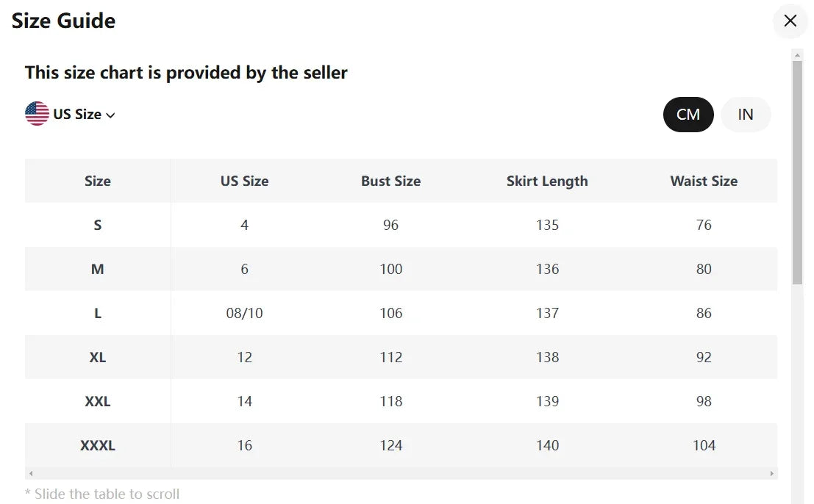Switch measurements to IN

(x=745, y=114)
